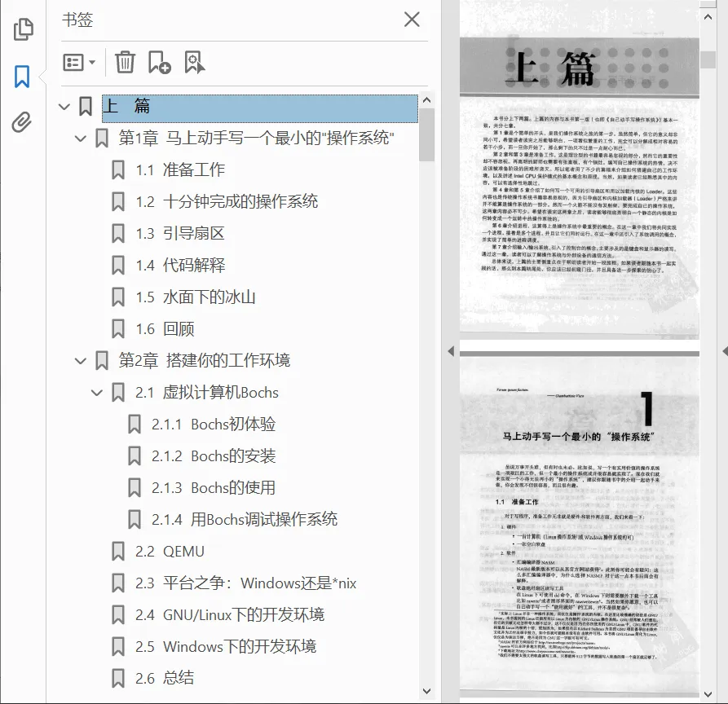Go to bookmark 1.1 准备工作

[180, 169]
